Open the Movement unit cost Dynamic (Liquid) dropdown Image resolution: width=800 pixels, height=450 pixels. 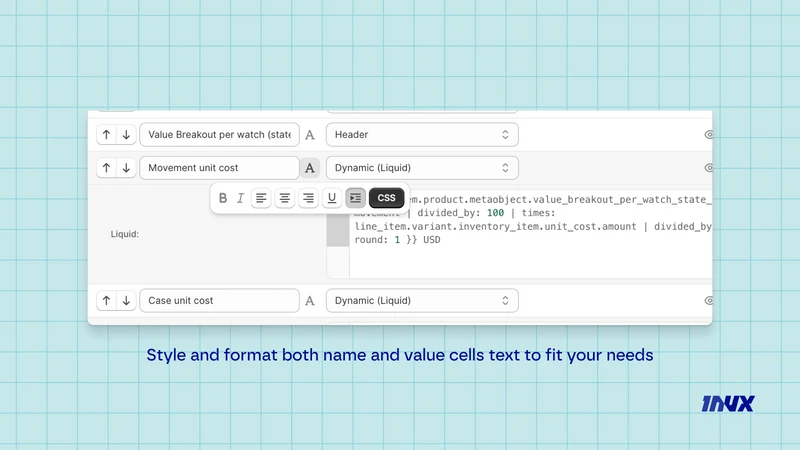click(x=422, y=168)
